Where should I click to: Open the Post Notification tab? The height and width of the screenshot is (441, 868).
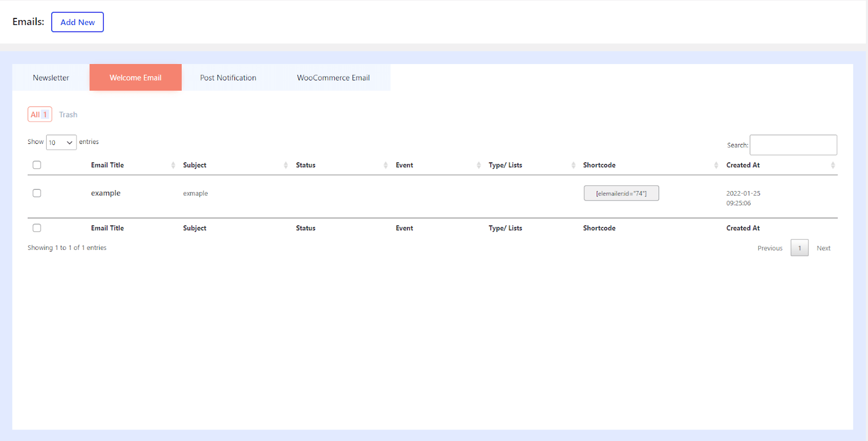[228, 78]
